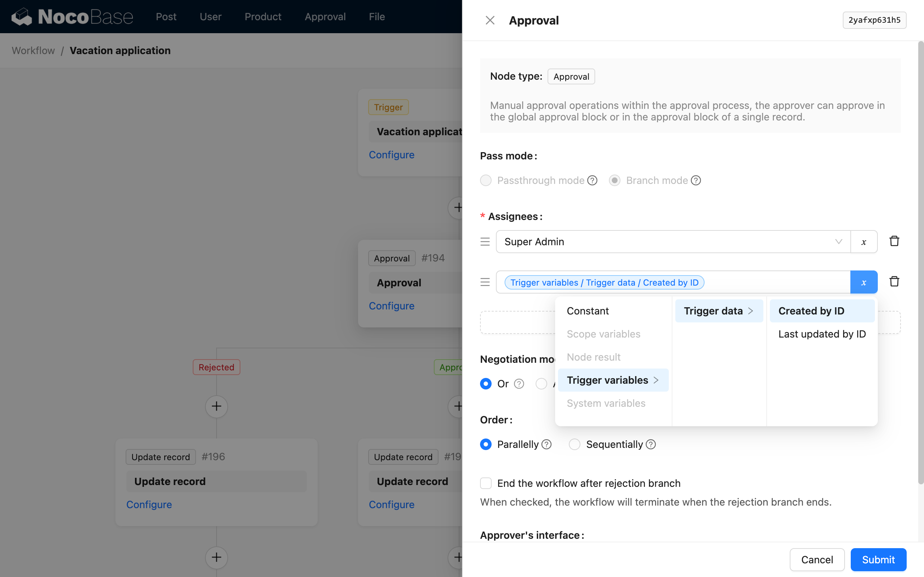924x577 pixels.
Task: Delete the Super Admin assignee with trash icon
Action: 894,241
